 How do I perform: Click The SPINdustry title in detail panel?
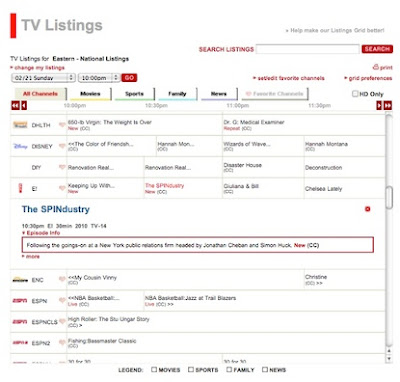[x=56, y=209]
